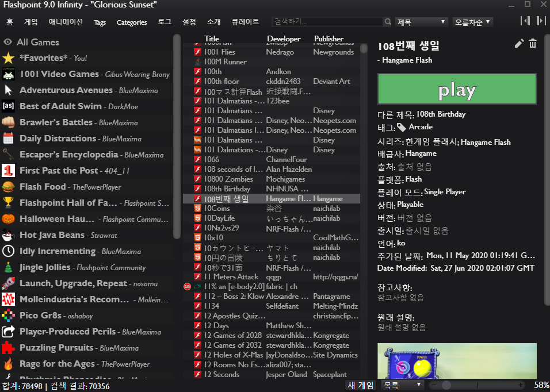The height and width of the screenshot is (392, 550).
Task: Select the 12 Holes of X-Mas row
Action: (271, 355)
